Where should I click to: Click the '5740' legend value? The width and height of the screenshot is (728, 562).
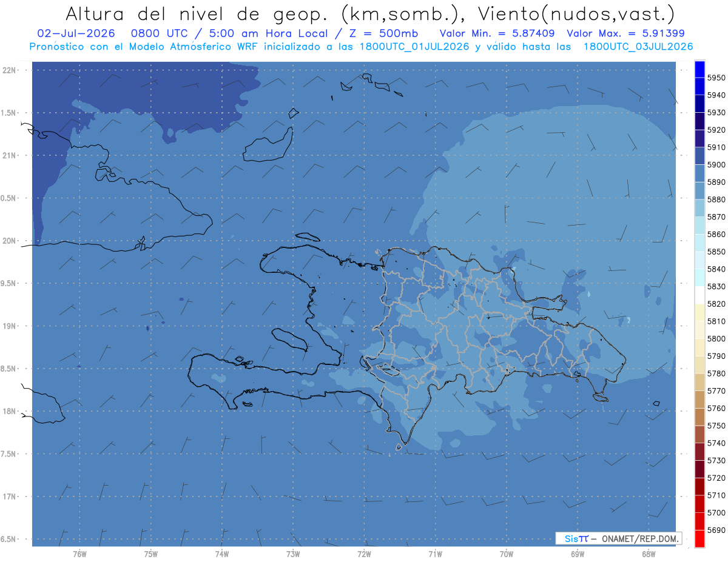click(x=716, y=443)
